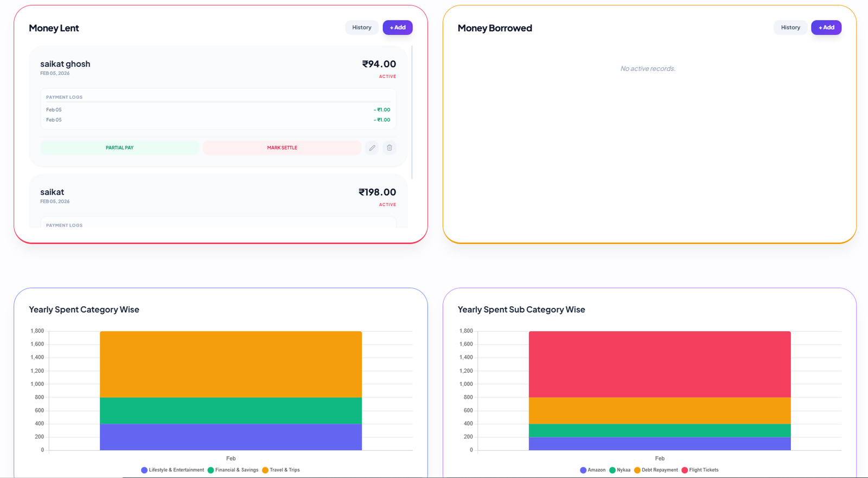Open History in the Money Lent card
This screenshot has height=478, width=868.
362,28
